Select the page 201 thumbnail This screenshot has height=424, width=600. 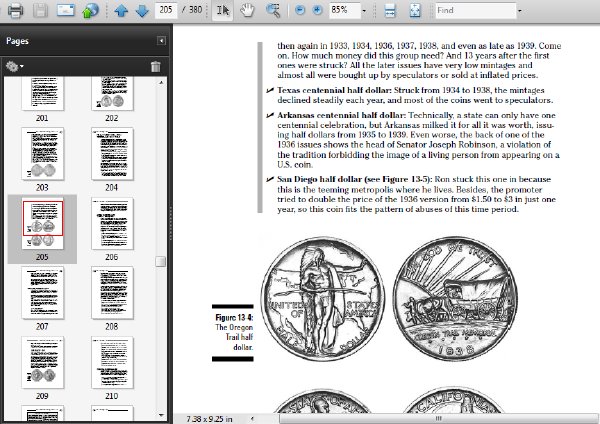pyautogui.click(x=42, y=93)
